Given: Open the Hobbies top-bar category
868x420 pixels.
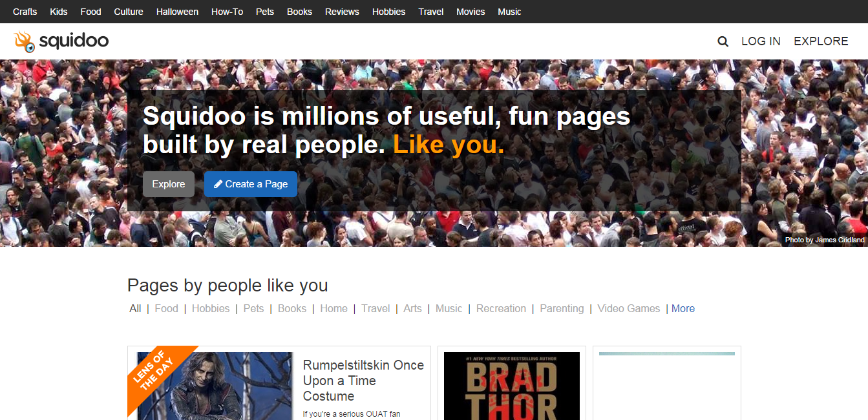Looking at the screenshot, I should click(x=388, y=12).
